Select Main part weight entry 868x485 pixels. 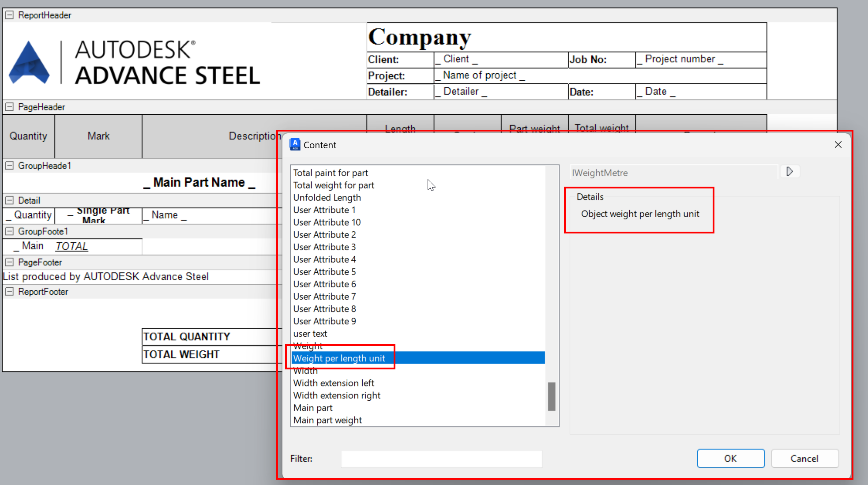coord(327,420)
